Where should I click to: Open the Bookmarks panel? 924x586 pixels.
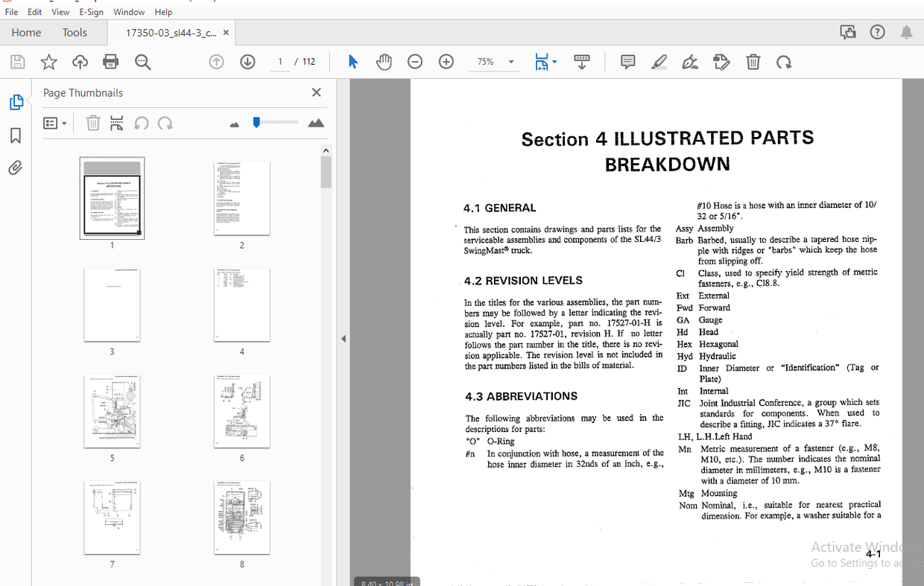coord(16,135)
